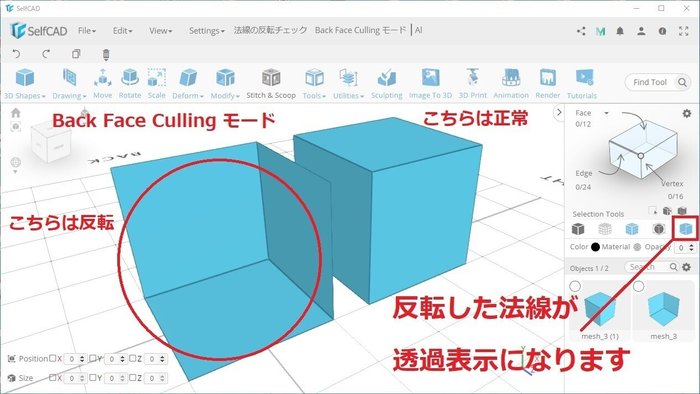The image size is (700, 394).
Task: Click the Copy objects icon
Action: coord(76,54)
